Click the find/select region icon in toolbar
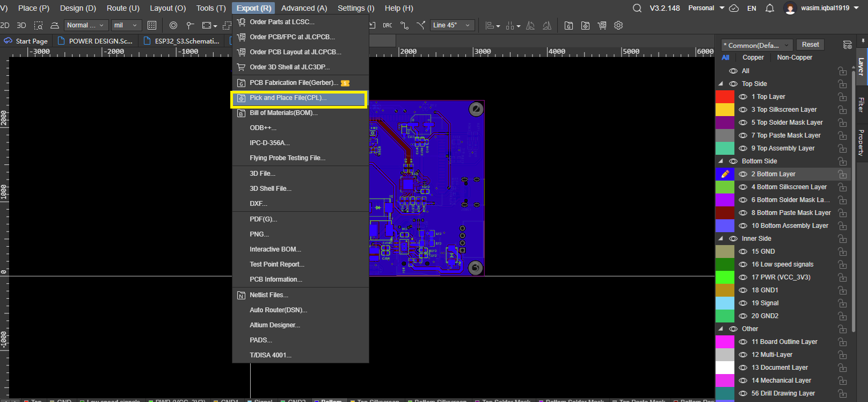Screen dimensions: 868x402 [38, 25]
